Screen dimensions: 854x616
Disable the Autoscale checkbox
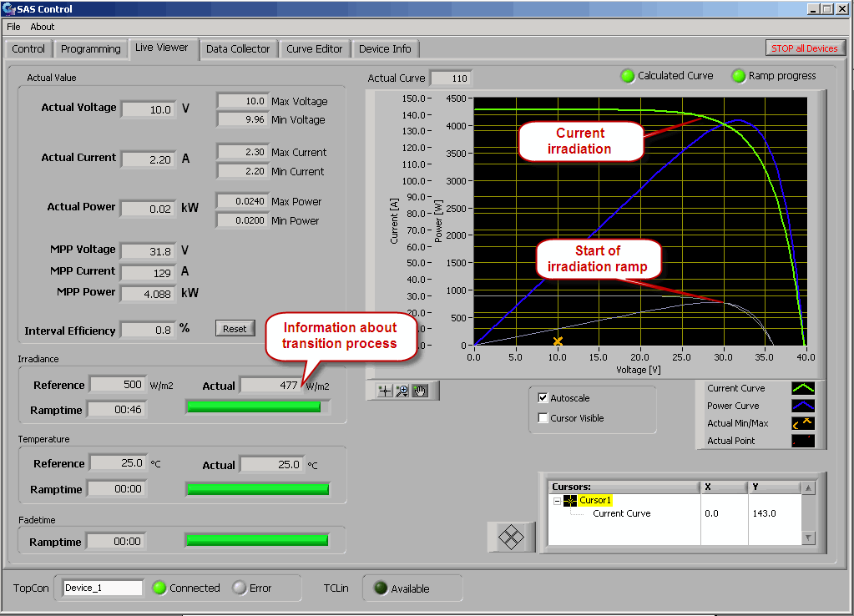(543, 398)
